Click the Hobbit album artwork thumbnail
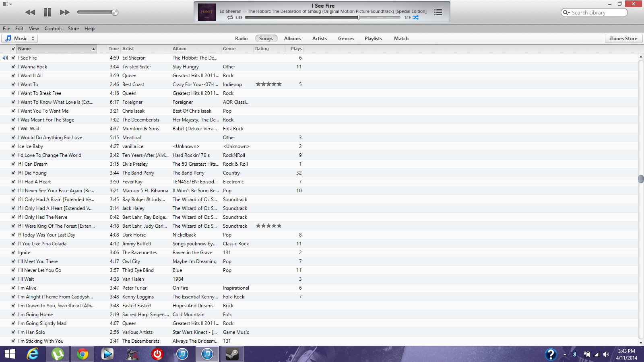Image resolution: width=644 pixels, height=362 pixels. (x=207, y=12)
